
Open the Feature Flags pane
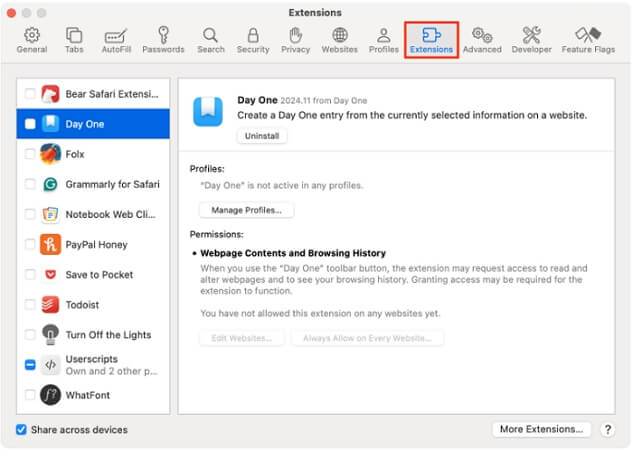(588, 40)
